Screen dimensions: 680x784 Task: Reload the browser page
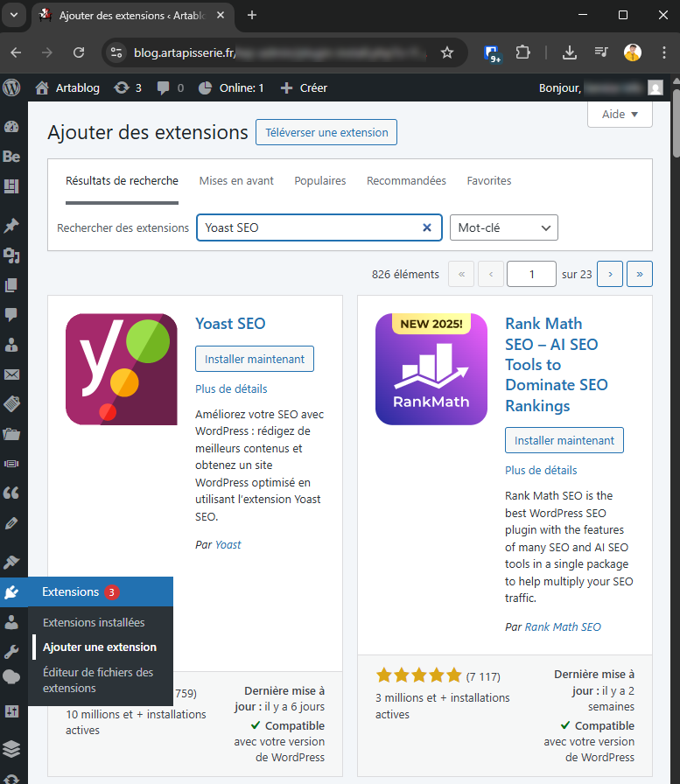point(79,52)
